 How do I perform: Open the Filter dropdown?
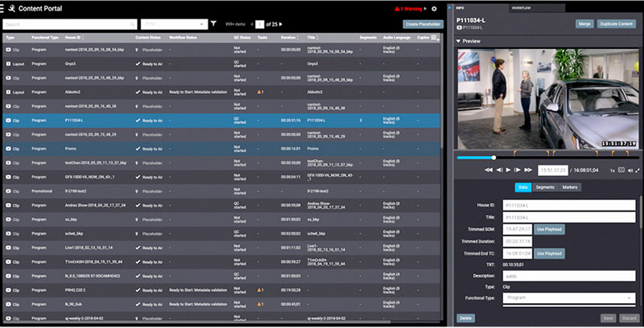tap(171, 24)
